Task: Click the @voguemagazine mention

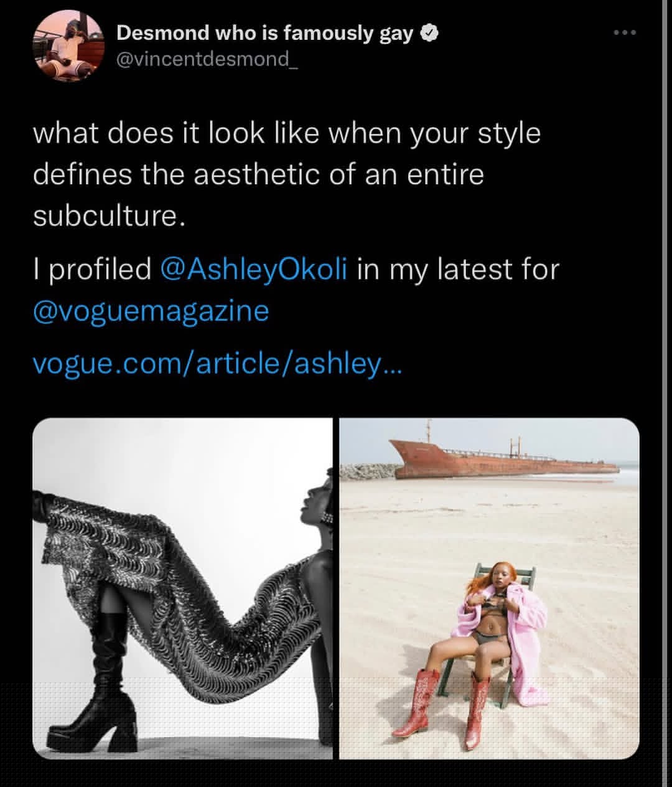Action: coord(151,310)
